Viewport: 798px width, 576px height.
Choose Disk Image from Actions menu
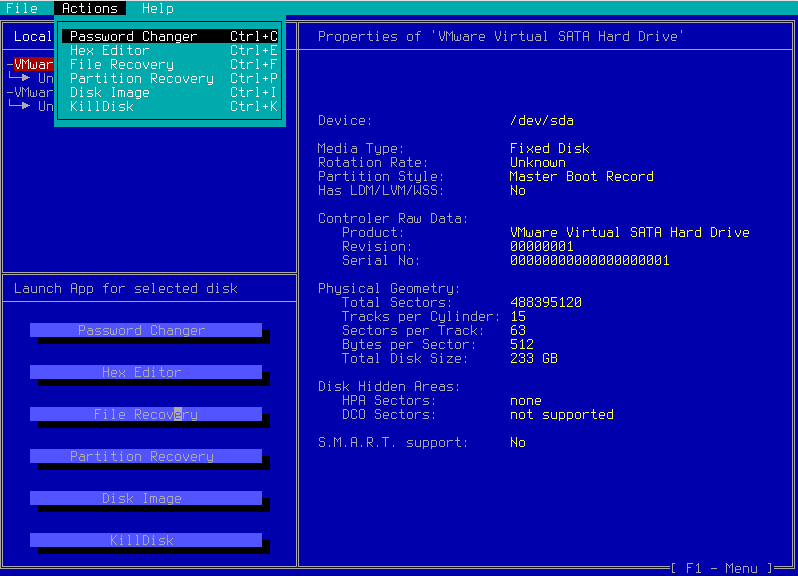170,92
